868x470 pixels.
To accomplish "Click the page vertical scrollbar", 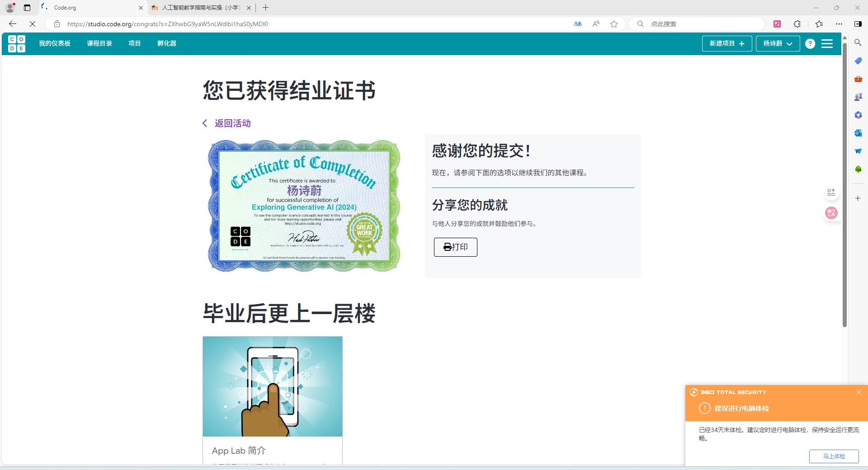I will point(844,185).
